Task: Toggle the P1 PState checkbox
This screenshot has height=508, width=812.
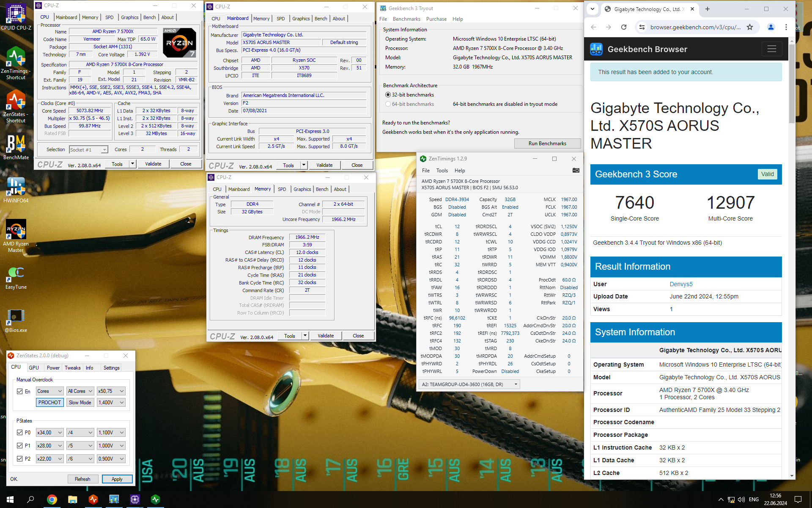Action: coord(19,445)
